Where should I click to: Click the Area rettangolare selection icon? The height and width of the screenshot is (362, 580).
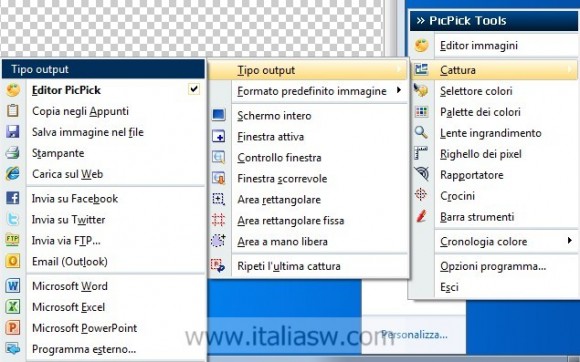click(219, 199)
